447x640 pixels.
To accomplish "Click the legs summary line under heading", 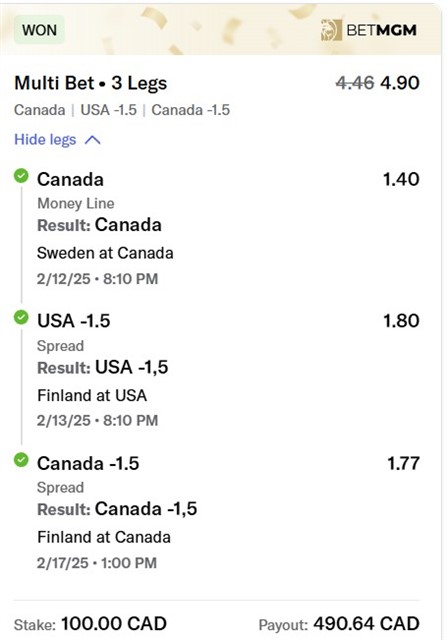I will (122, 110).
